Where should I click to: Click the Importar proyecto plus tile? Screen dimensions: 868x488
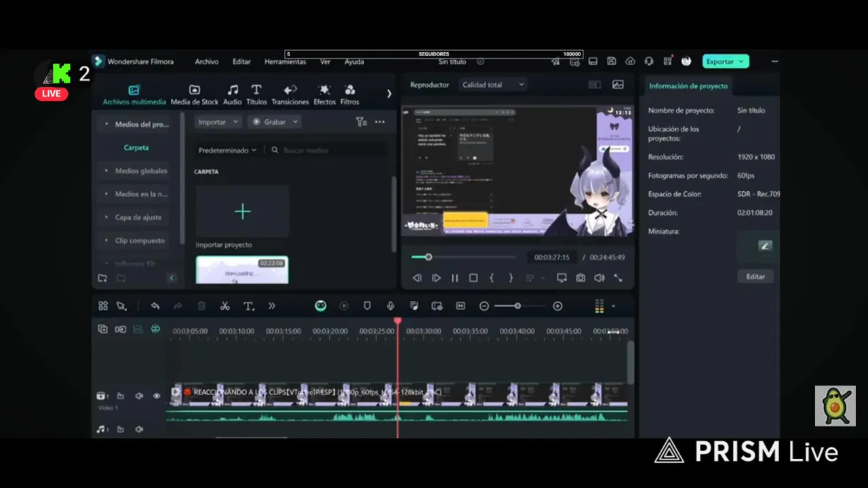(242, 211)
